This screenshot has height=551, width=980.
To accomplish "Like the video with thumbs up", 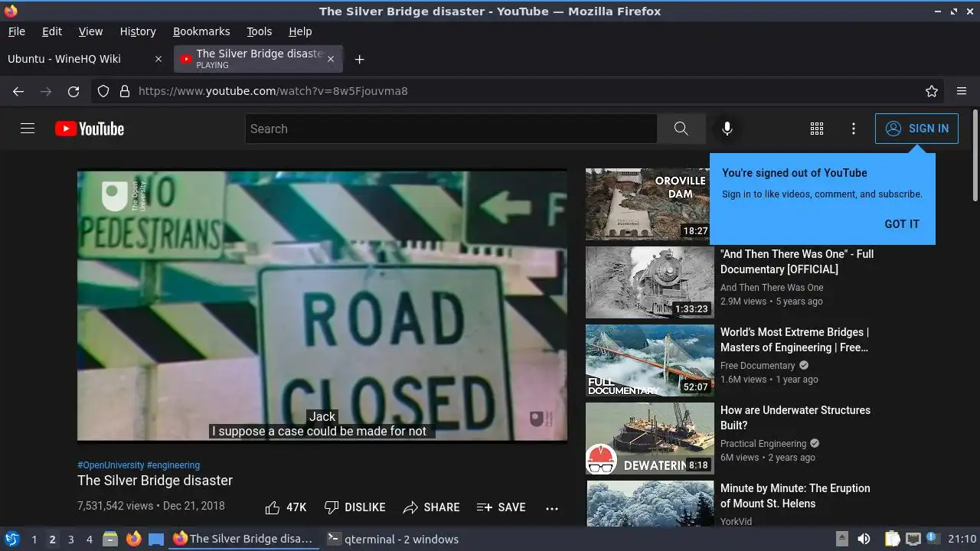I will 286,507.
